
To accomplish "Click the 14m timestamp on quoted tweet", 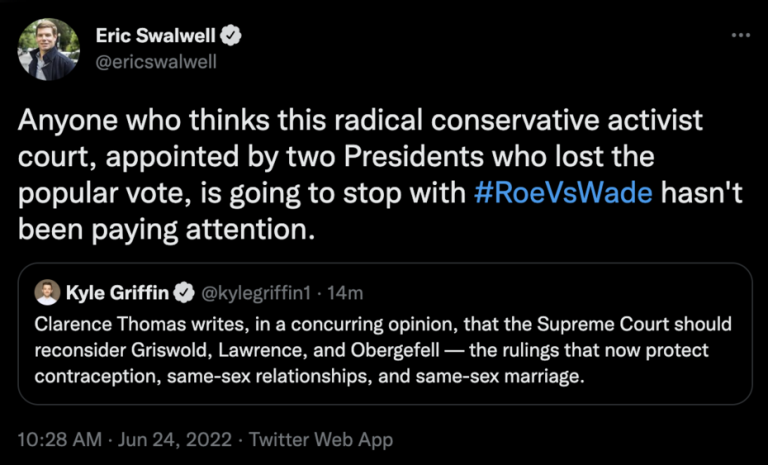I will tap(346, 293).
